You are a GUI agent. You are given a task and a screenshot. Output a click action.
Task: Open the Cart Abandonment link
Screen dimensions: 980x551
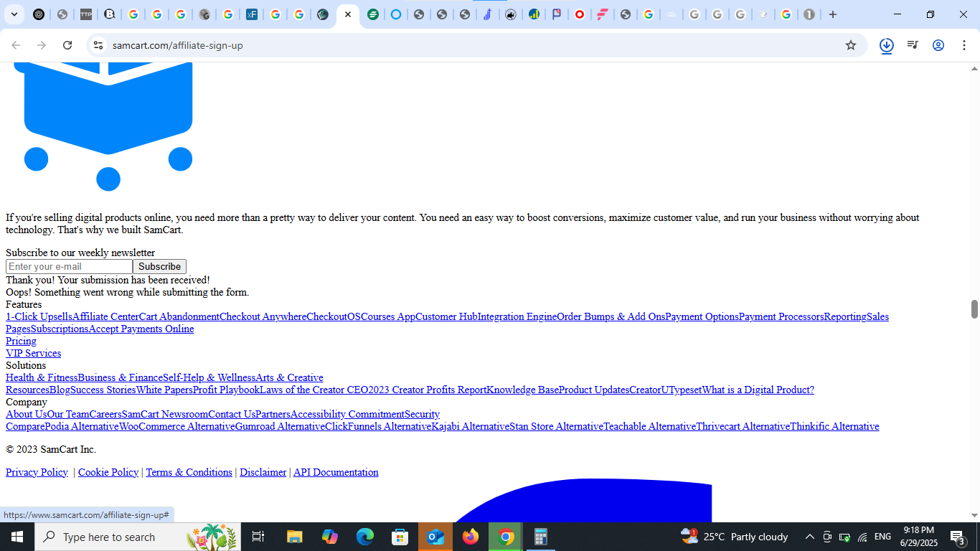[179, 316]
